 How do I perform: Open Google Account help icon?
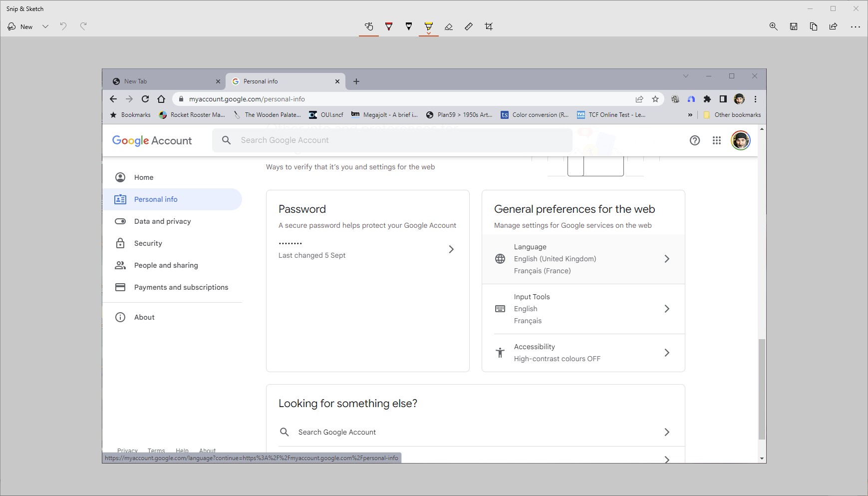coord(695,140)
